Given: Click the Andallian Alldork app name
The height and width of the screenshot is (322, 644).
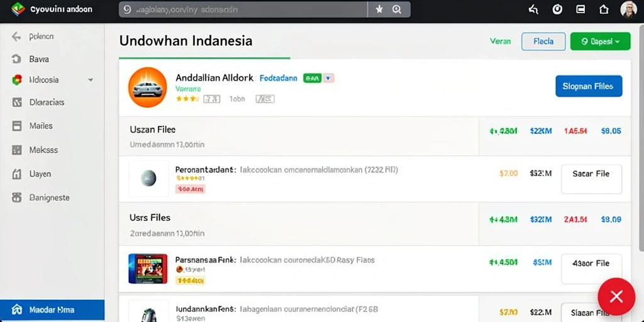Looking at the screenshot, I should 214,78.
